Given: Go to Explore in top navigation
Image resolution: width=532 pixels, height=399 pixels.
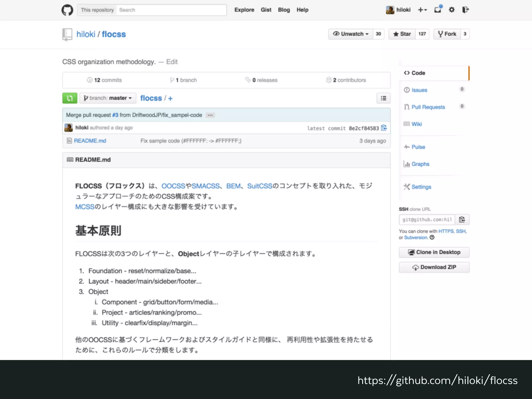Looking at the screenshot, I should coord(244,10).
